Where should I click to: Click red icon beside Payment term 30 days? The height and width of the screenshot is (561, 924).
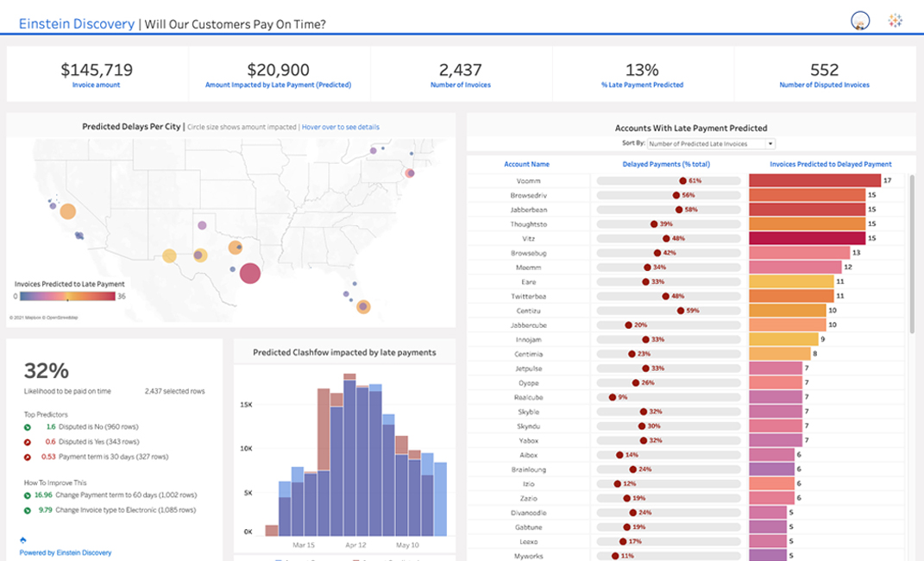click(28, 457)
